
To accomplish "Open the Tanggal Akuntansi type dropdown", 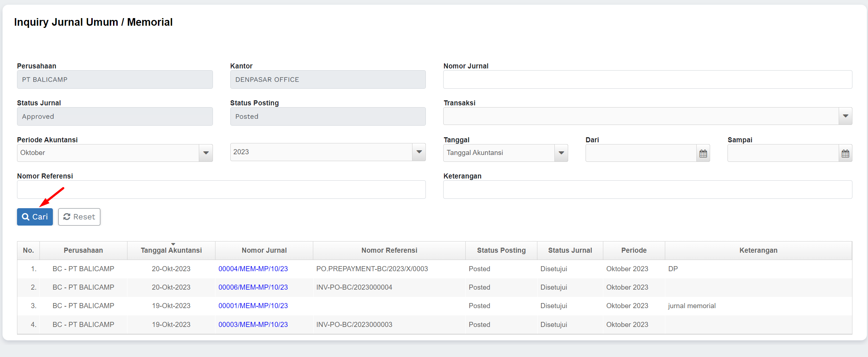I will point(561,153).
